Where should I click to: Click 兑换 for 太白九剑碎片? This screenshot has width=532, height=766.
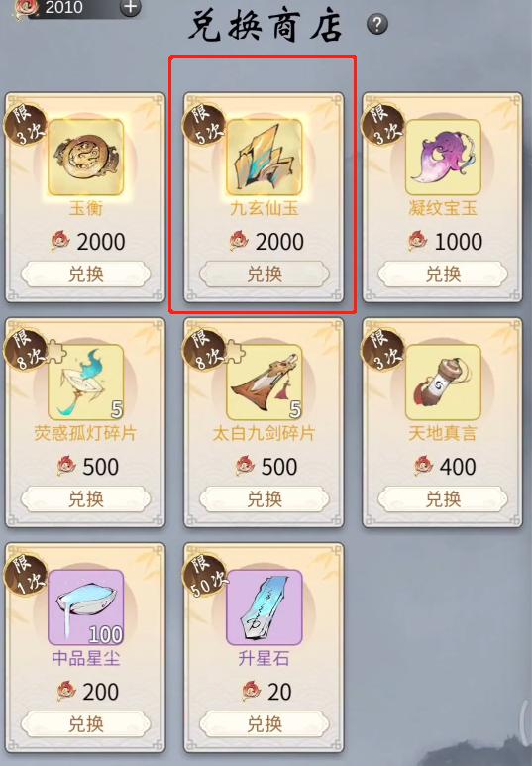tap(265, 498)
